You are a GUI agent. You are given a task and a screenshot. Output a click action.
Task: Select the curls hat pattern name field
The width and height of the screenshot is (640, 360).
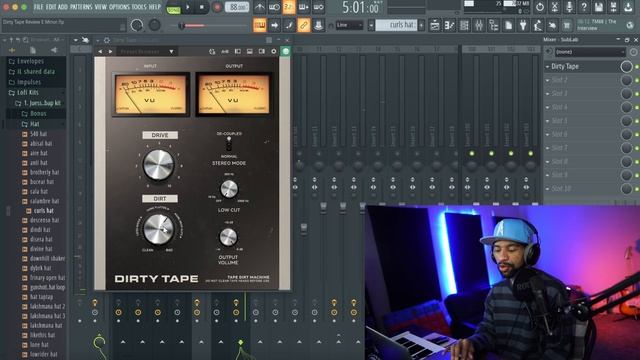click(x=396, y=25)
